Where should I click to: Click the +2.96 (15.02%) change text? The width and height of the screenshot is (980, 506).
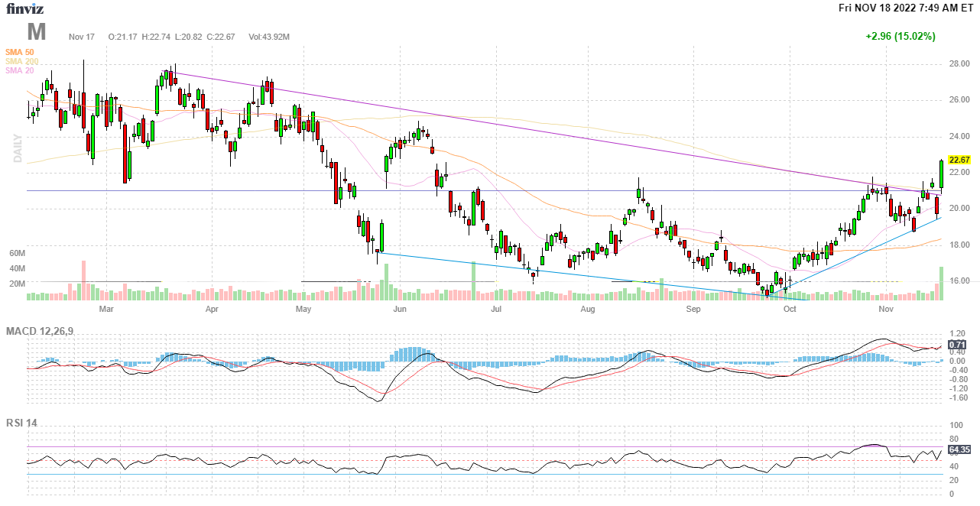tap(900, 36)
